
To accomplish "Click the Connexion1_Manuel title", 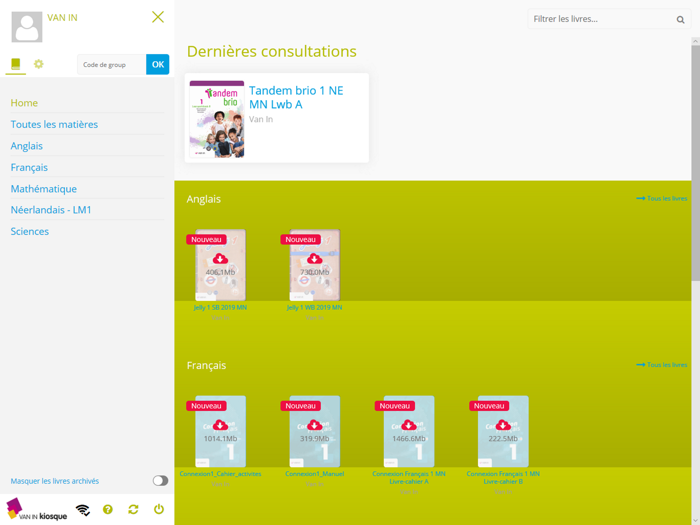I will (x=314, y=474).
